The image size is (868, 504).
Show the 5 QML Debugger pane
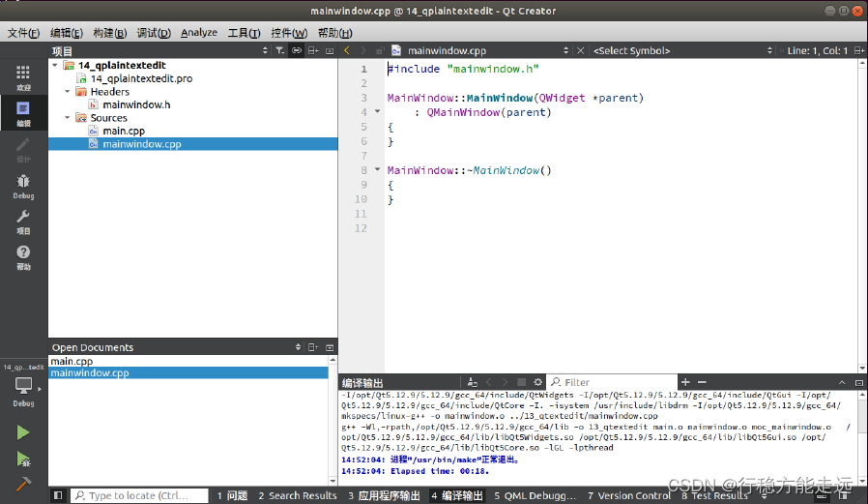(535, 495)
